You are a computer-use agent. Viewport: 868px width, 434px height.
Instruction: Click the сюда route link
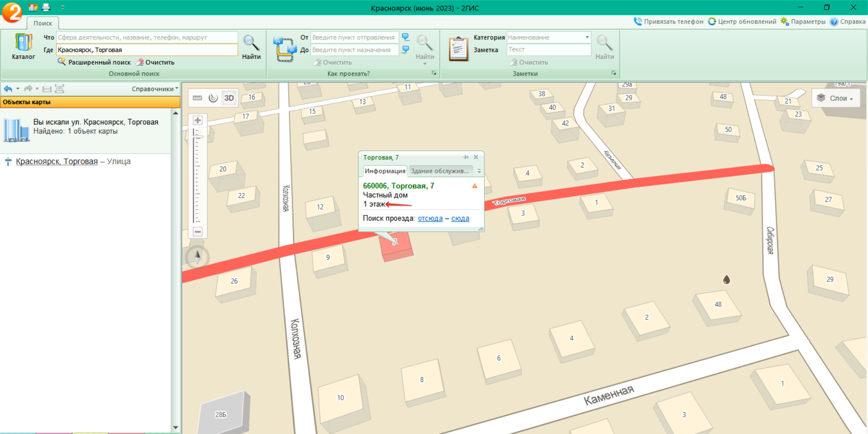pos(460,218)
